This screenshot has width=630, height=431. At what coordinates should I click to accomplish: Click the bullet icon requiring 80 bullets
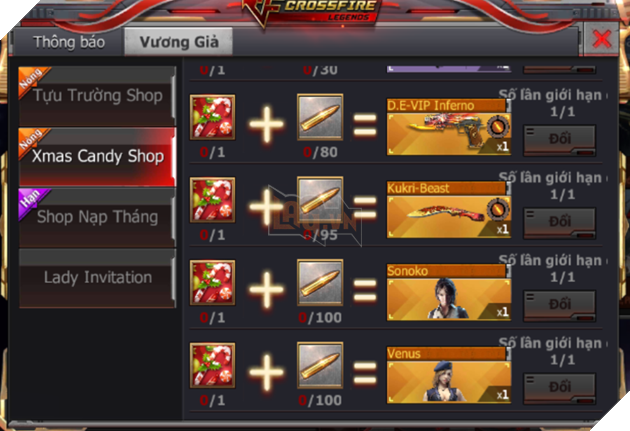[320, 117]
